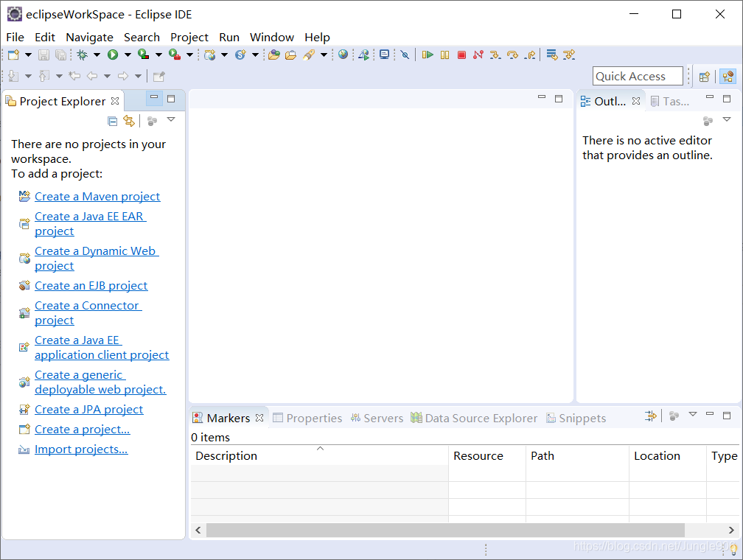
Task: Close the Project Explorer tab
Action: coord(115,101)
